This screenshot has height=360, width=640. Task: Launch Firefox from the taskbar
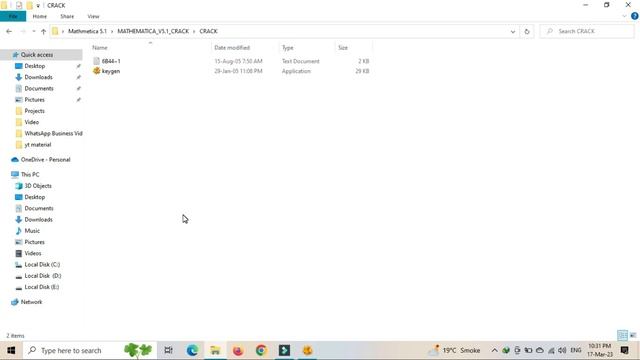[238, 350]
